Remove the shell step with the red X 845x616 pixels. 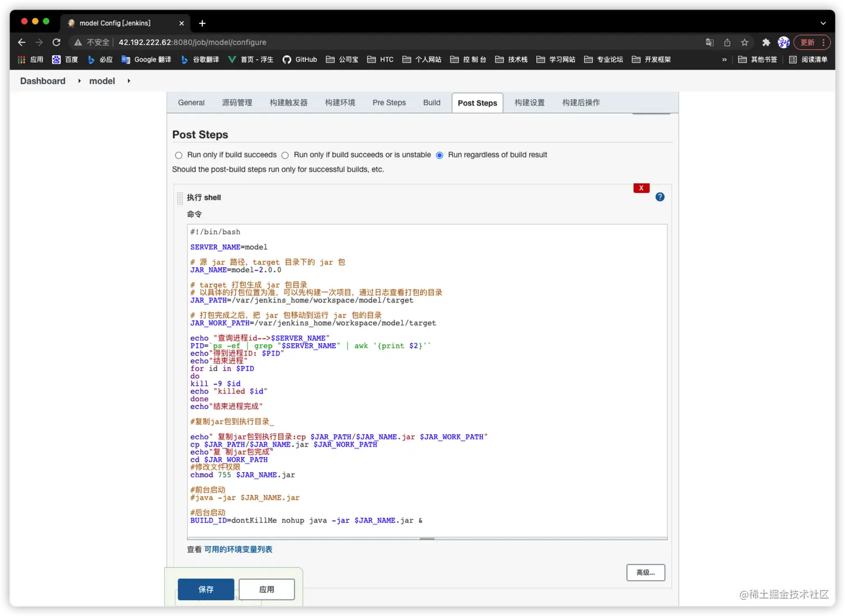(641, 188)
